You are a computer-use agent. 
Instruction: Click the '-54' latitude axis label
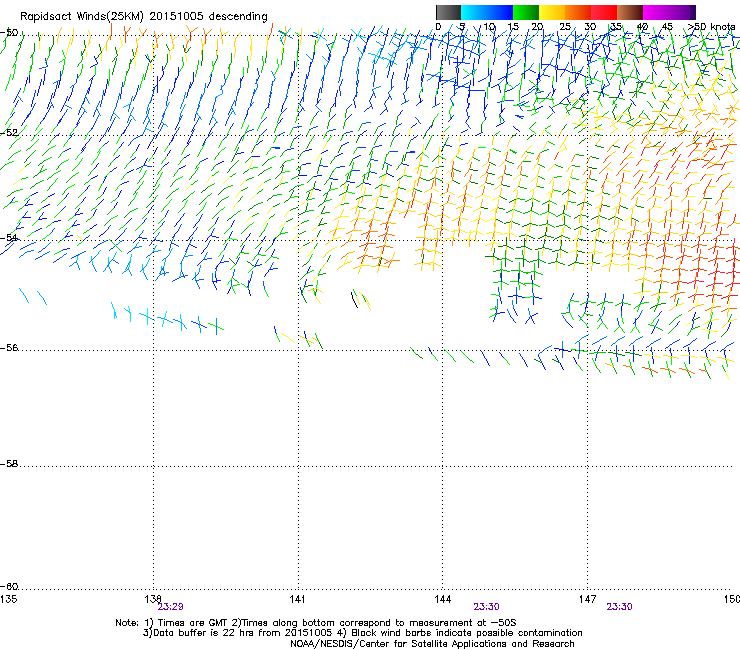tap(9, 237)
